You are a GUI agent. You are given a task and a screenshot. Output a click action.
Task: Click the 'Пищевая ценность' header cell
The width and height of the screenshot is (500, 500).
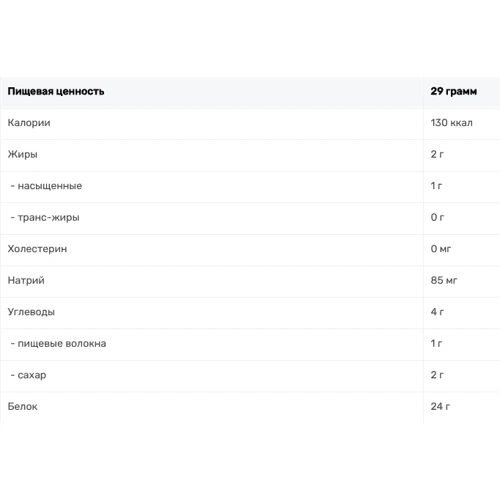(x=56, y=91)
